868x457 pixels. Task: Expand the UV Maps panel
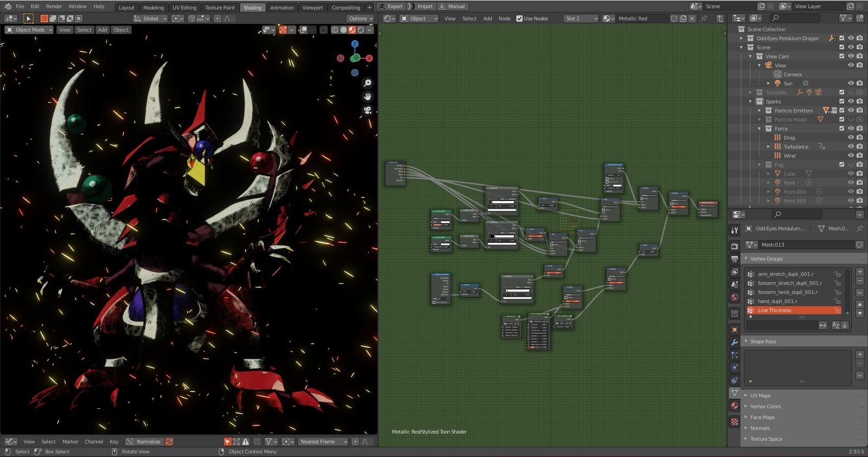[x=760, y=396]
